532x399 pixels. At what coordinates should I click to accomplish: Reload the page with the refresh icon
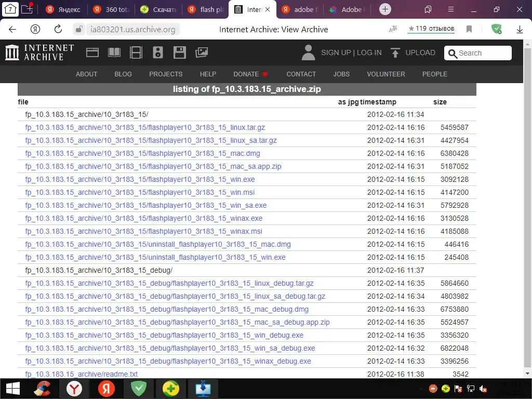point(58,29)
